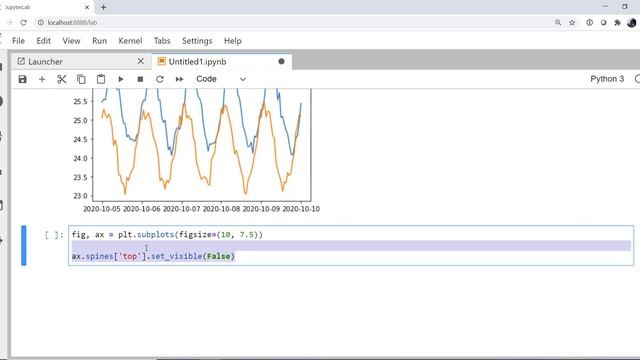Viewport: 640px width, 360px height.
Task: Place cursor in the fig, ax subplots line
Action: [x=167, y=235]
